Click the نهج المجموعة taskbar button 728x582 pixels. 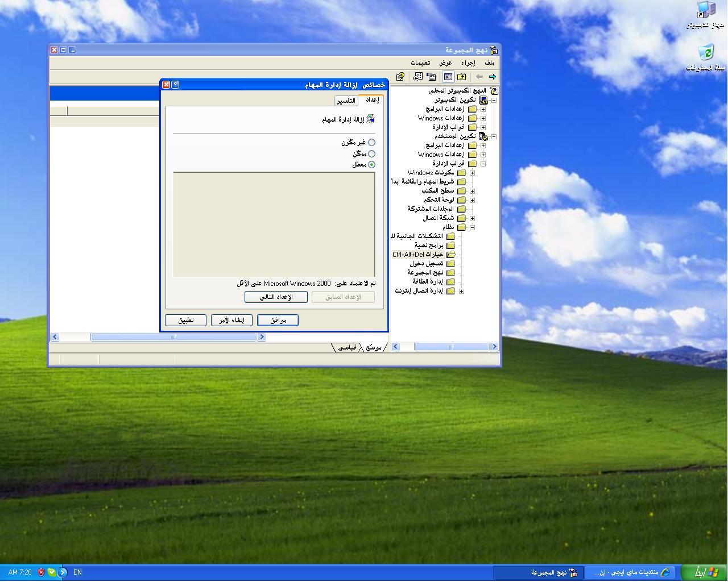click(x=538, y=572)
